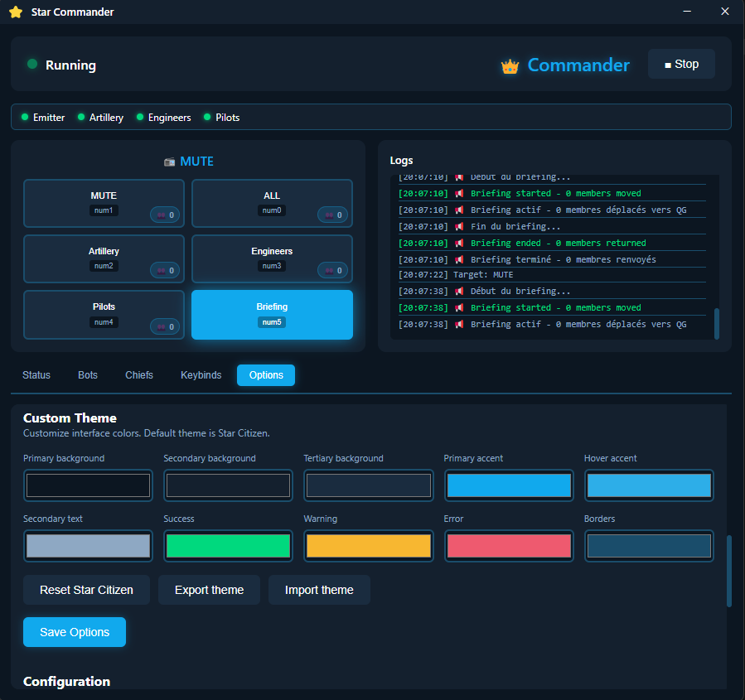
Task: Close the Star Commander window
Action: [725, 12]
